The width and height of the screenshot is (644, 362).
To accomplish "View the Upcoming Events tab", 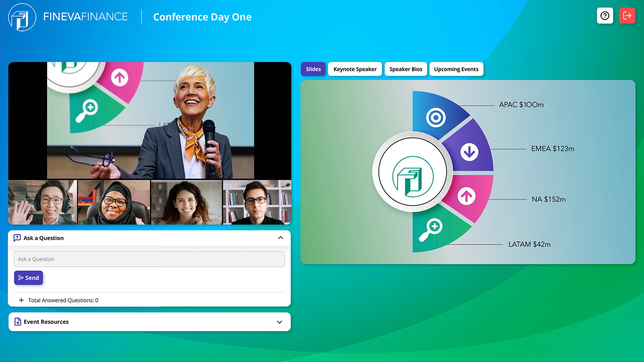I will pos(456,69).
